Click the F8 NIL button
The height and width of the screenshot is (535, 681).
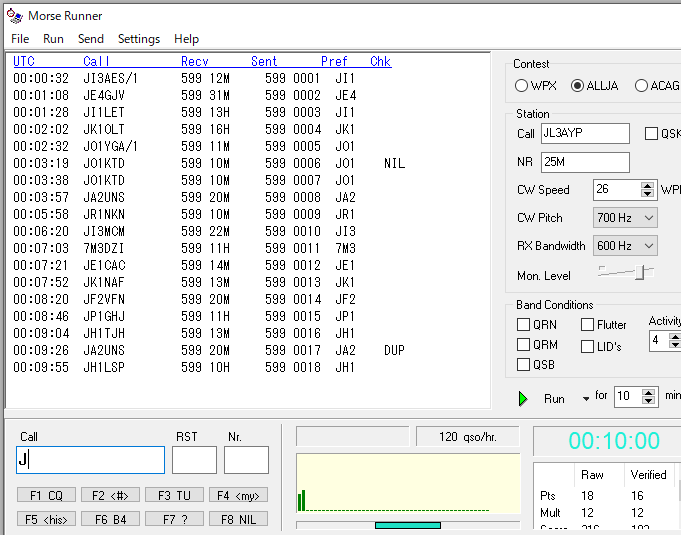click(238, 519)
